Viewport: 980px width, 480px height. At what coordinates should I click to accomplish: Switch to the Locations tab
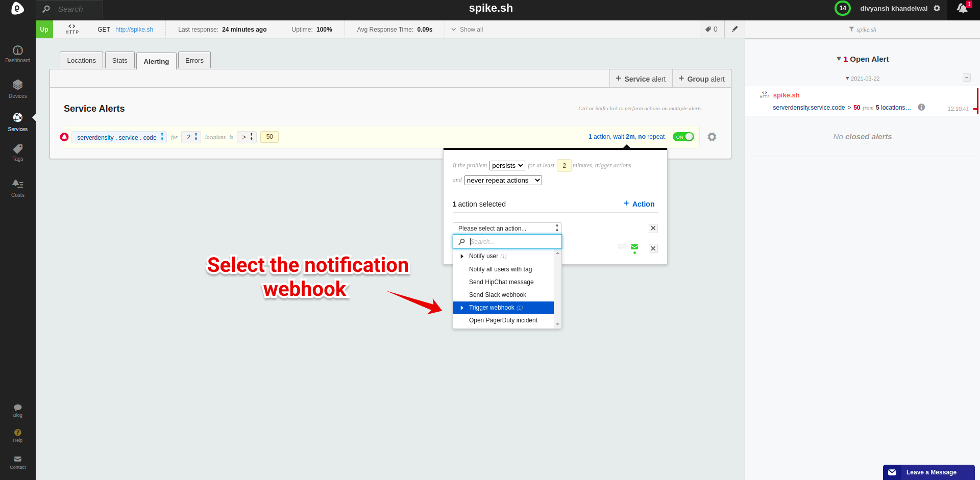(82, 60)
